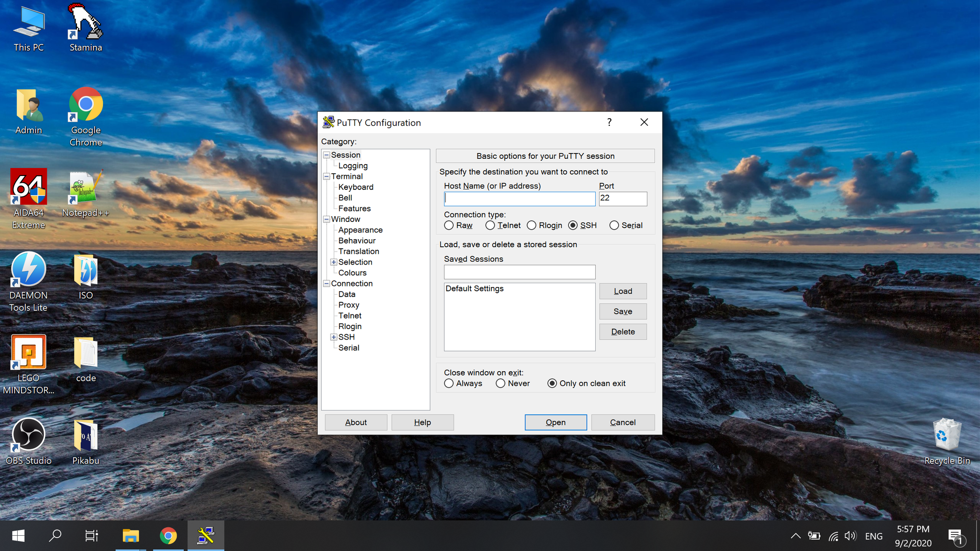Focus the Port input field

(x=623, y=198)
